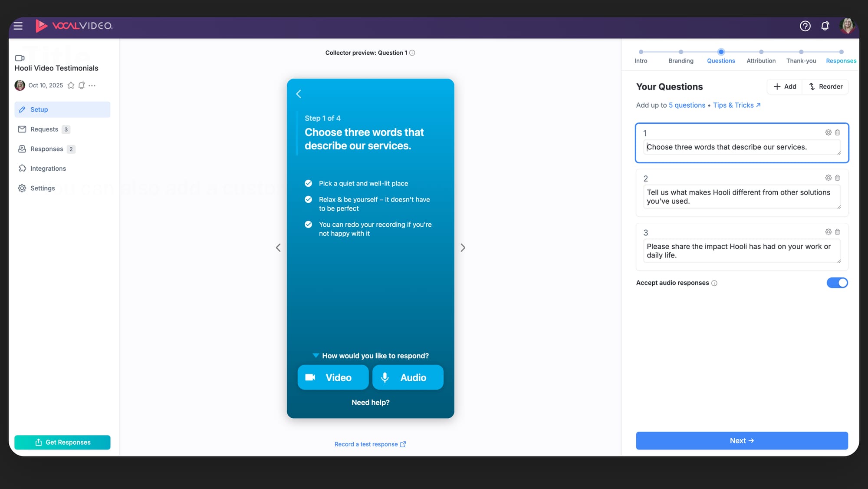This screenshot has width=868, height=489.
Task: Click into the question 2 text field
Action: pyautogui.click(x=741, y=197)
